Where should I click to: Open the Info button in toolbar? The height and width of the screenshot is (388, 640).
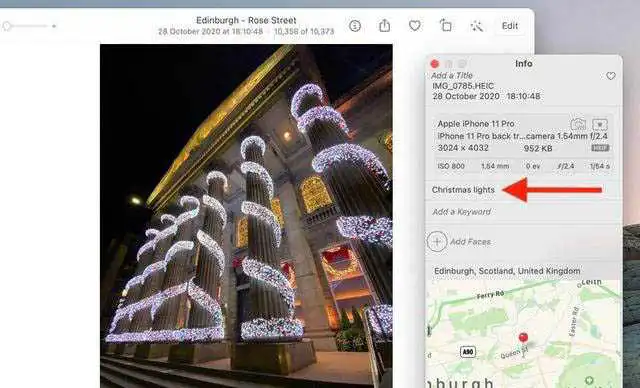(355, 26)
